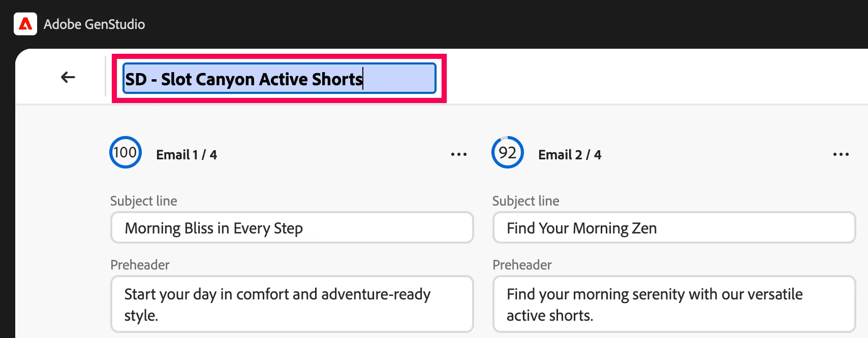The width and height of the screenshot is (868, 338).
Task: Go back using the left arrow
Action: coord(68,77)
